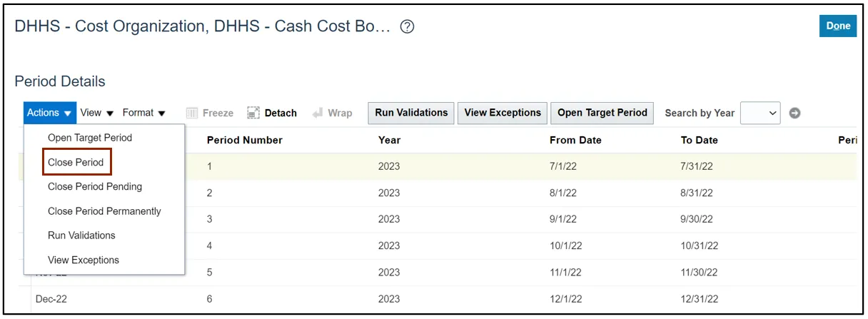
Task: Choose Open Target Period menu entry
Action: 90,138
